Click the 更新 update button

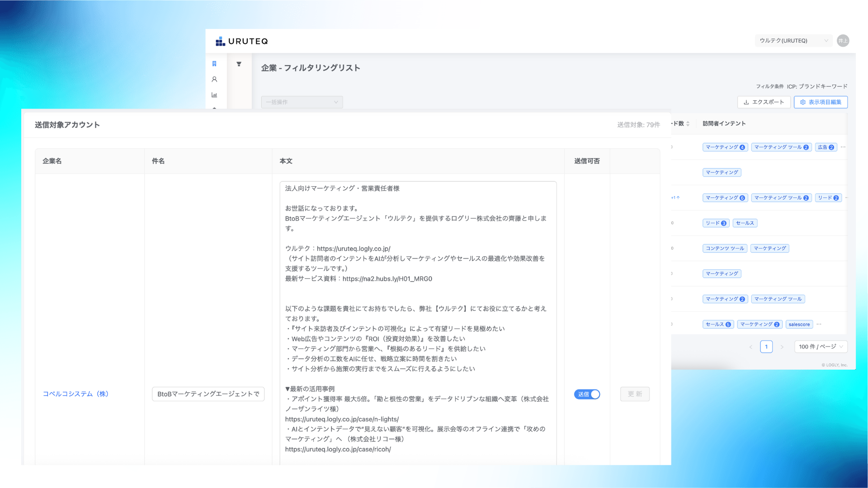tap(635, 394)
